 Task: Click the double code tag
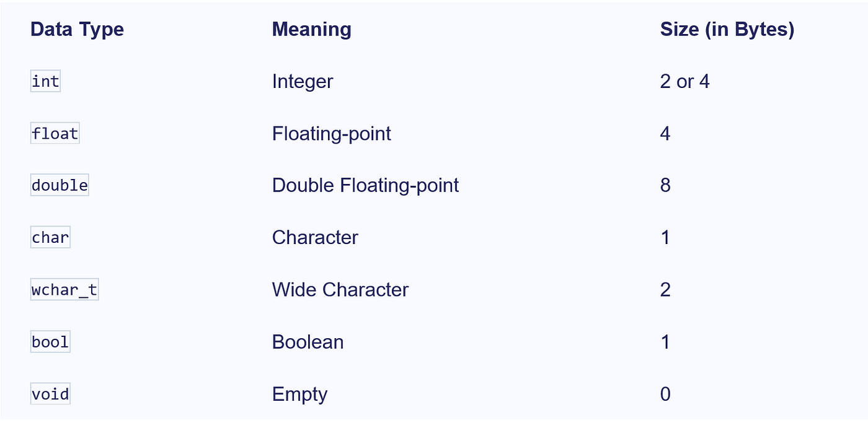click(60, 186)
